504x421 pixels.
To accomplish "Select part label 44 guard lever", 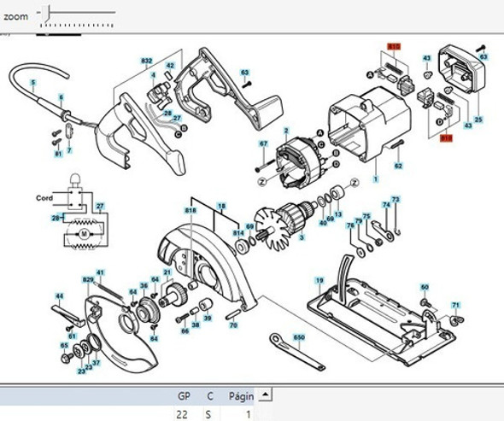I will [x=59, y=295].
